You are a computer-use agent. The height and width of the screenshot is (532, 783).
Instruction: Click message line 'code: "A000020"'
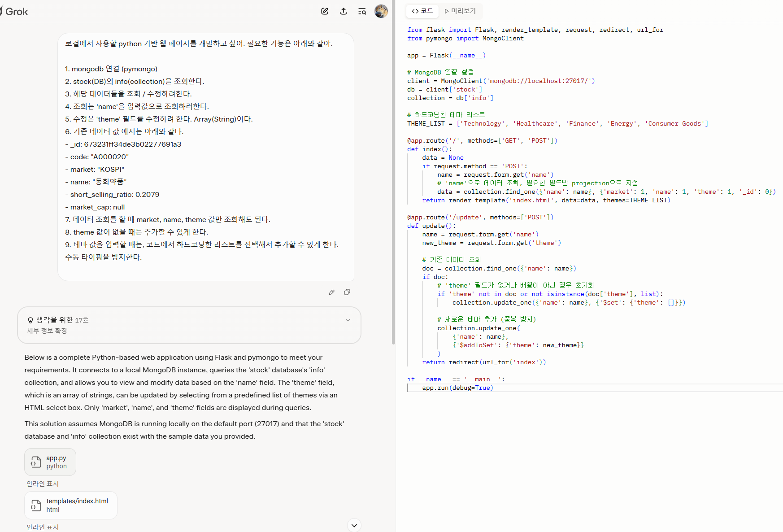(x=97, y=157)
